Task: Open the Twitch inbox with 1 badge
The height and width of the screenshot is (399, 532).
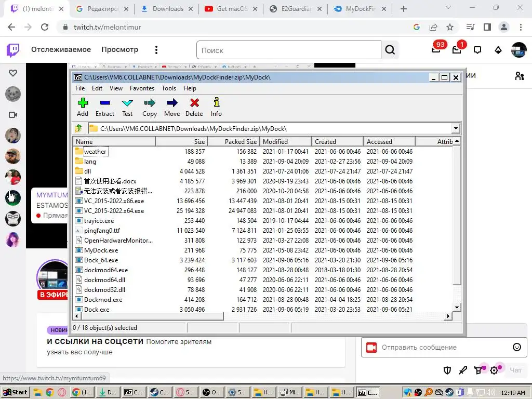Action: (x=457, y=49)
